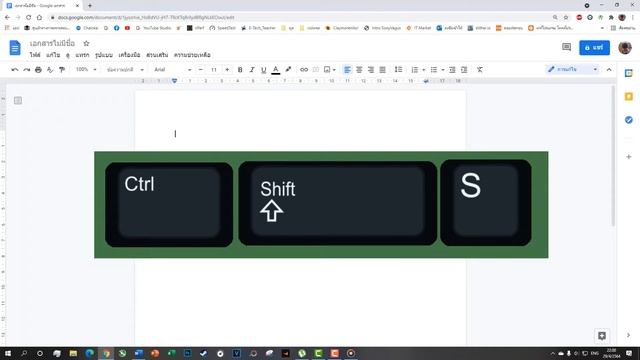Show the document outline icon
The image size is (640, 360).
coord(18,100)
